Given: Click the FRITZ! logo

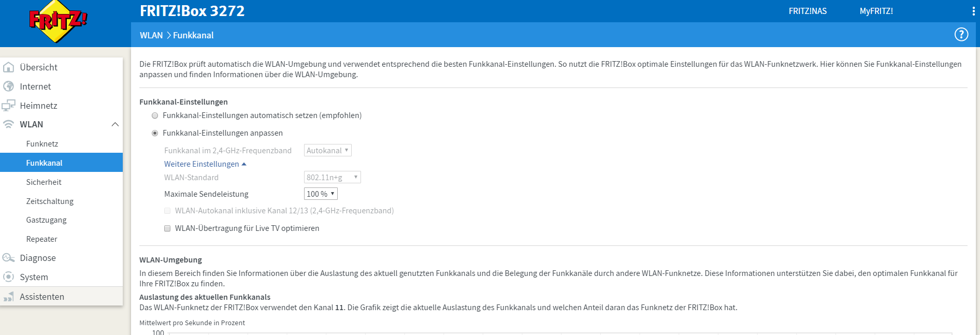Looking at the screenshot, I should 58,21.
